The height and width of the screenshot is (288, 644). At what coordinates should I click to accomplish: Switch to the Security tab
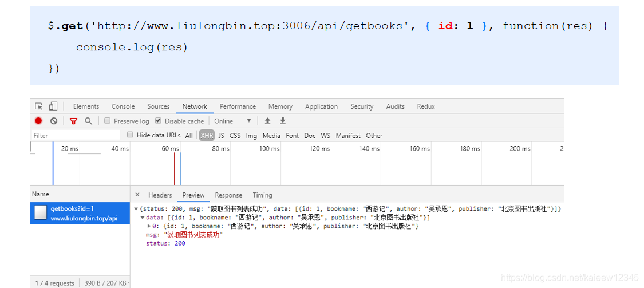tap(362, 106)
